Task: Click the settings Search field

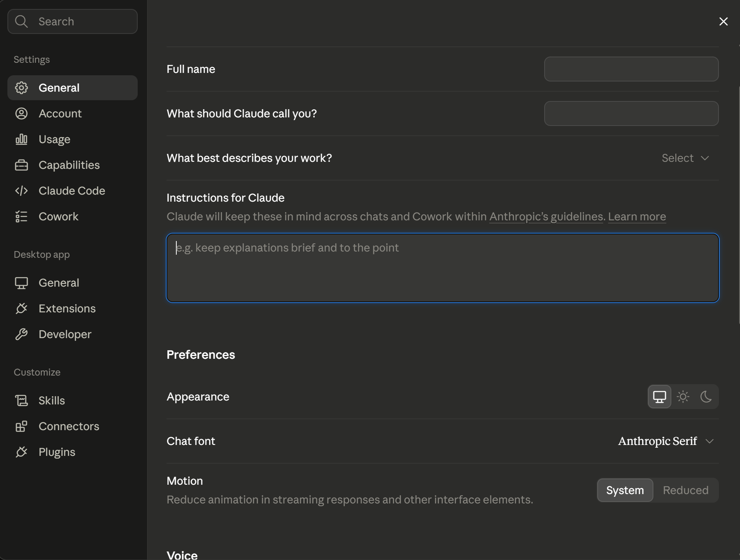Action: (73, 21)
